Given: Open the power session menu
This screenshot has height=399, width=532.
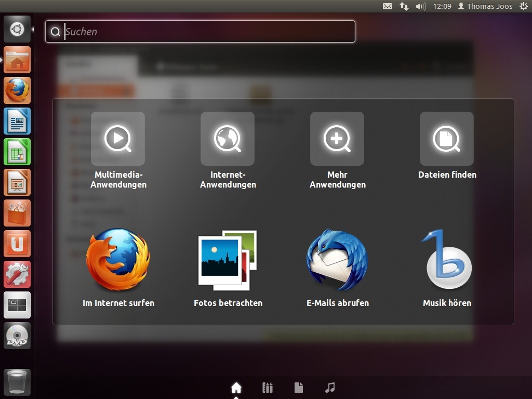Looking at the screenshot, I should 523,6.
